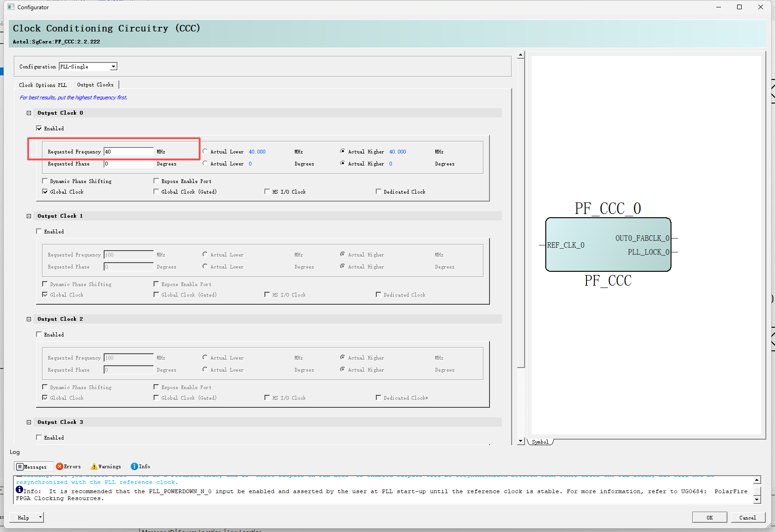The height and width of the screenshot is (532, 775).
Task: Check Enabled for Output Clock 2
Action: click(39, 335)
